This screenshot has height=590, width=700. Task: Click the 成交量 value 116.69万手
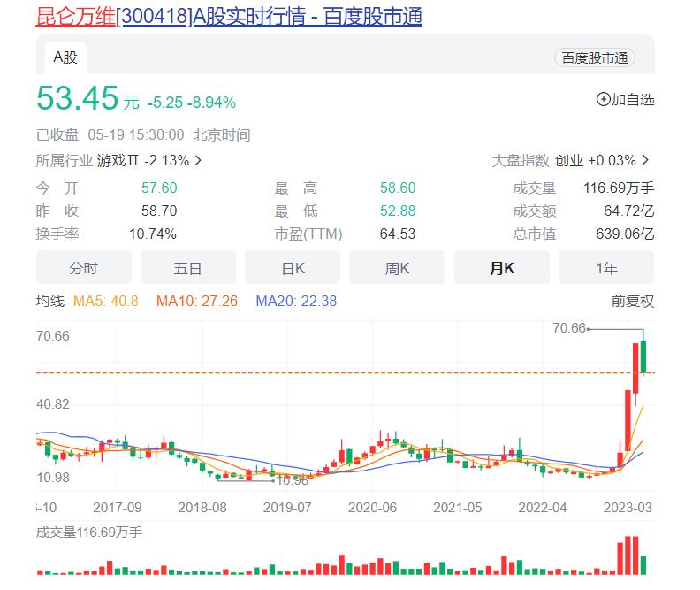pyautogui.click(x=619, y=188)
